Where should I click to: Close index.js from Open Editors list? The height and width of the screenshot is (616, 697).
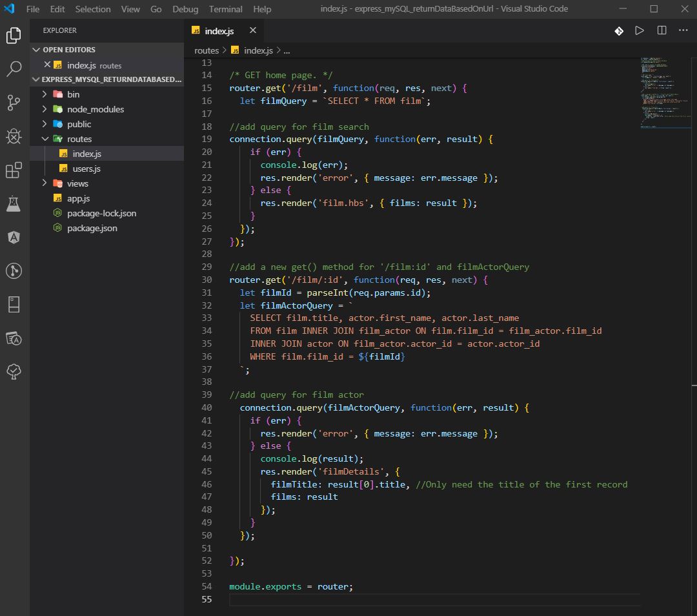click(x=48, y=65)
